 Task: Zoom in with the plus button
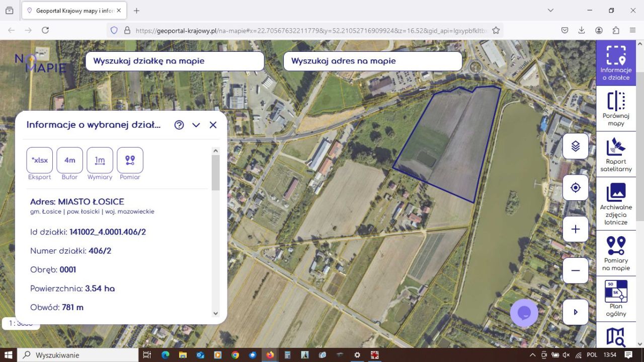pos(576,229)
